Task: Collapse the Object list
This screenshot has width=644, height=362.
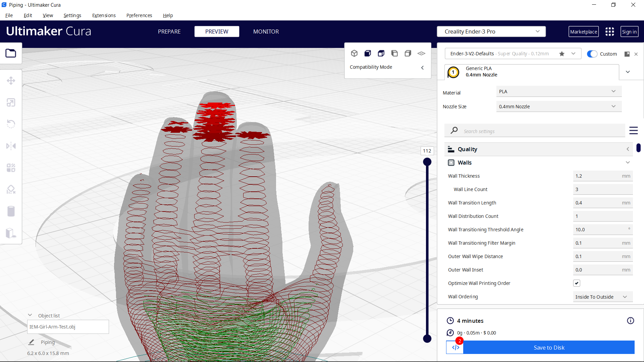Action: pos(30,315)
